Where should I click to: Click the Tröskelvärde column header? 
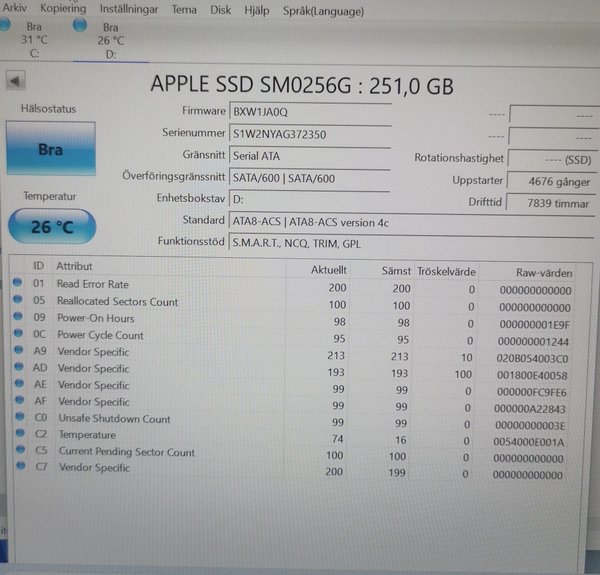tap(446, 271)
